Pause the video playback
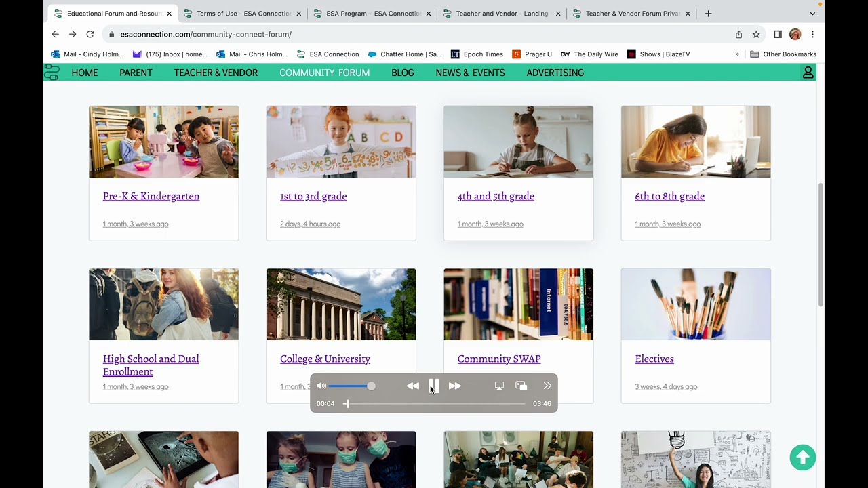Viewport: 868px width, 488px height. coord(434,386)
